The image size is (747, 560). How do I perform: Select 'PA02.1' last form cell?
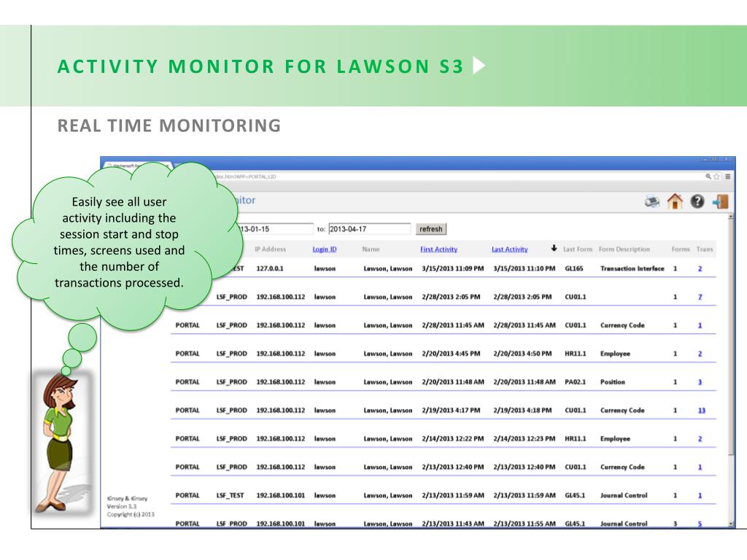tap(575, 382)
